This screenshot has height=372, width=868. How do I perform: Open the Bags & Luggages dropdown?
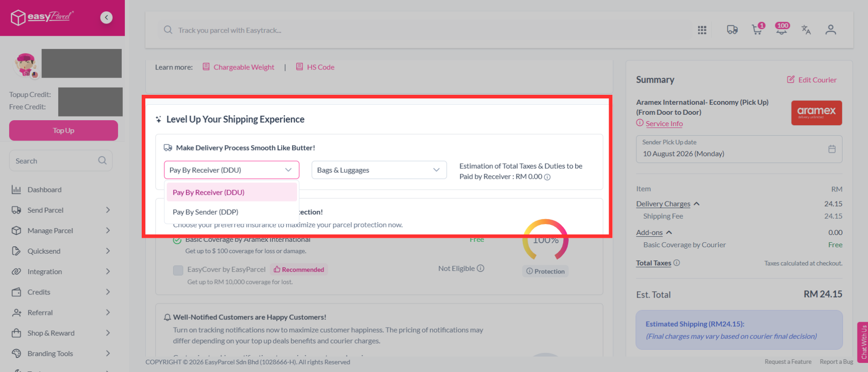379,170
